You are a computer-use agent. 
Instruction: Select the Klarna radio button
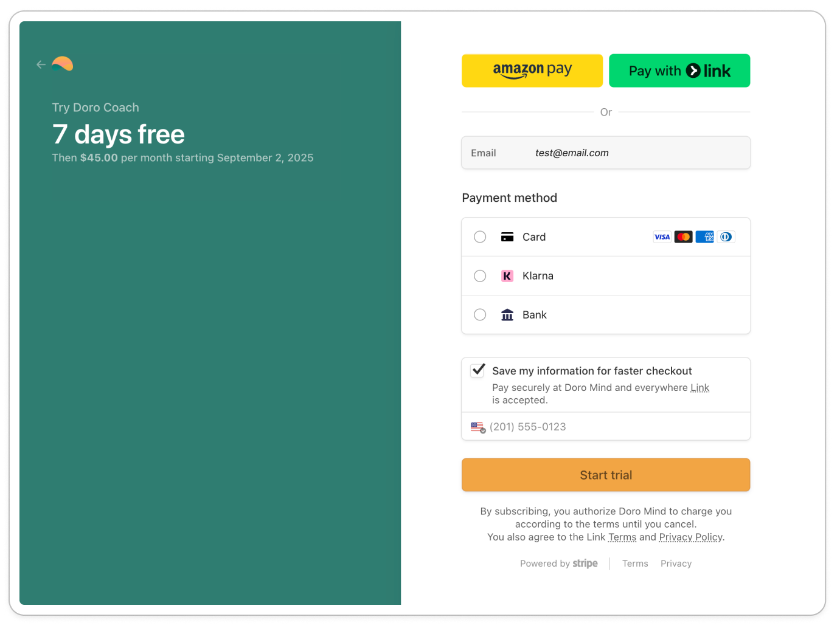(x=480, y=276)
